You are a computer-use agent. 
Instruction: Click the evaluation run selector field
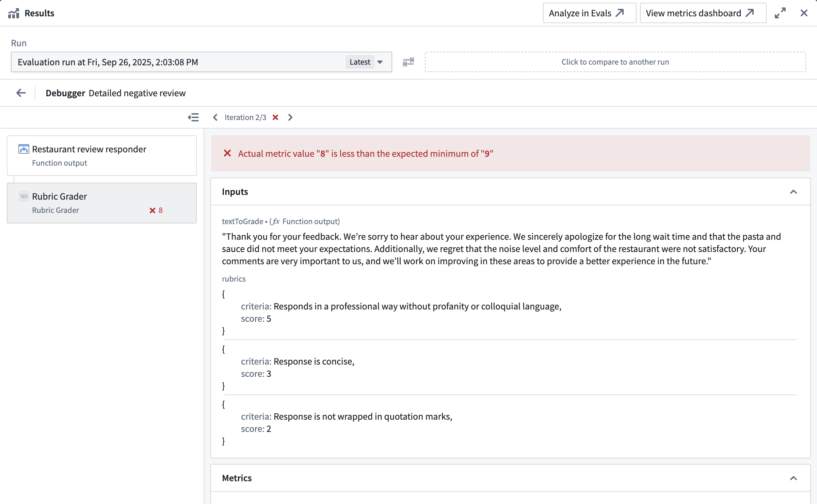(170, 62)
